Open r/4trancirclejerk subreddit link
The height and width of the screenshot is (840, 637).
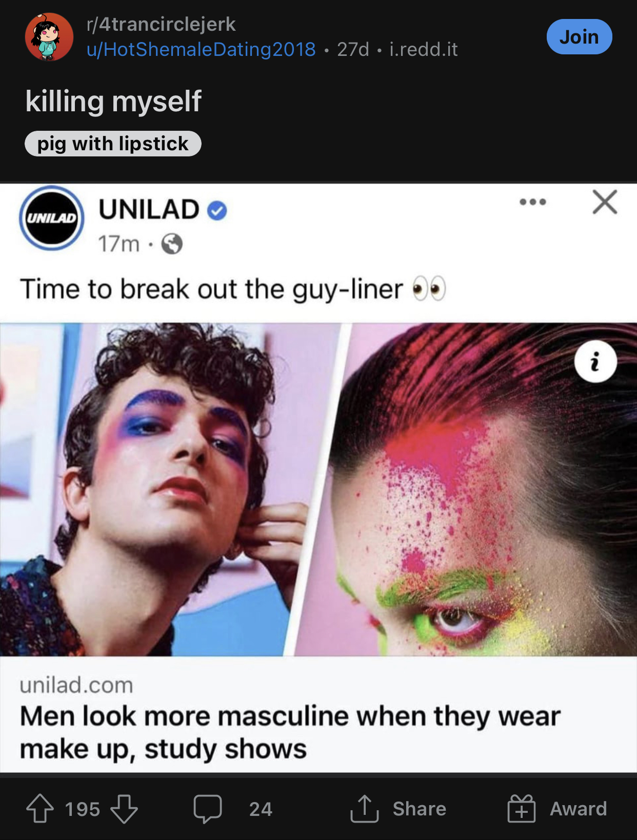coord(161,24)
